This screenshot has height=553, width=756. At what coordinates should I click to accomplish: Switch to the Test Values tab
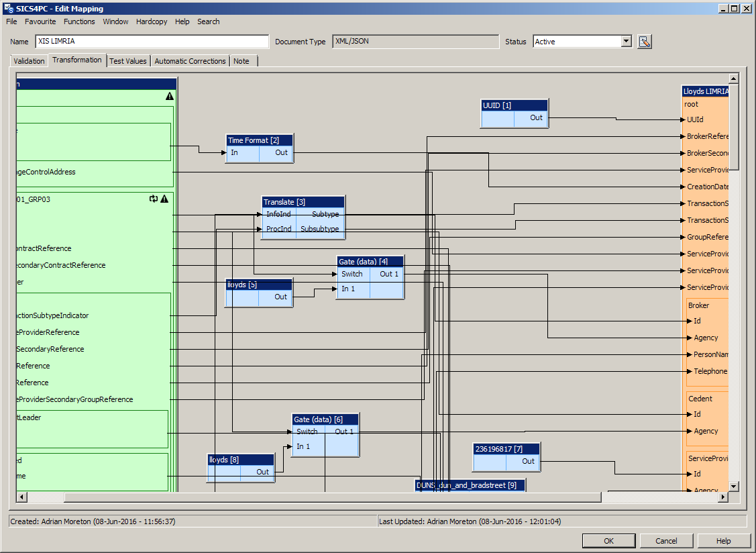127,61
